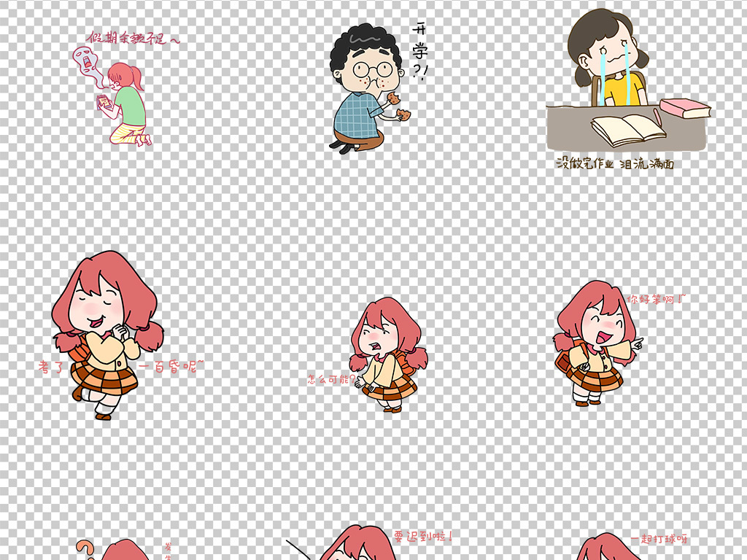Screen dimensions: 747x560
Task: Select the "怎么可能?" text label
Action: pos(332,379)
